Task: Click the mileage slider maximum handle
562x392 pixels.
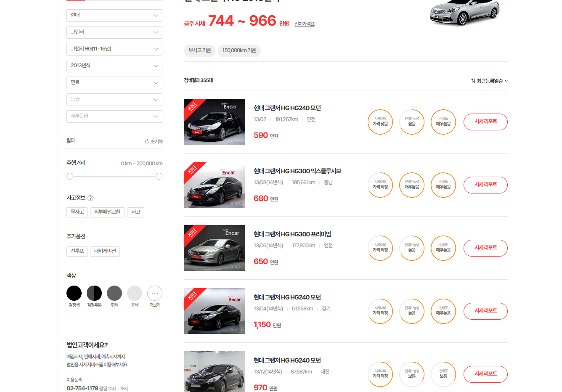Action: pyautogui.click(x=159, y=176)
